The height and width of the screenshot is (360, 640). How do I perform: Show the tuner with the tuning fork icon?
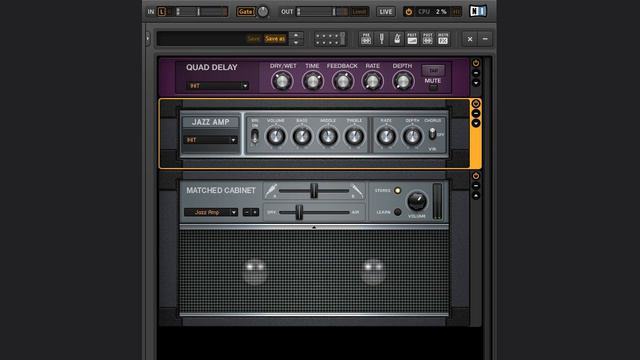(x=382, y=39)
